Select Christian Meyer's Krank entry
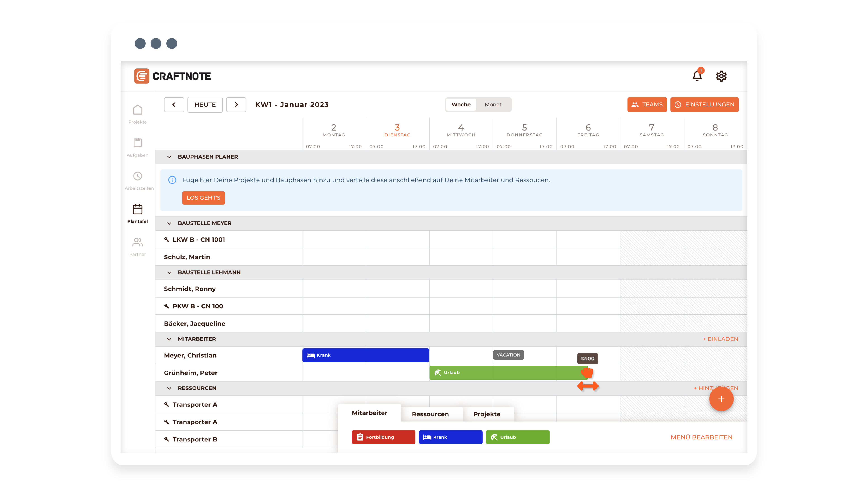 [366, 355]
